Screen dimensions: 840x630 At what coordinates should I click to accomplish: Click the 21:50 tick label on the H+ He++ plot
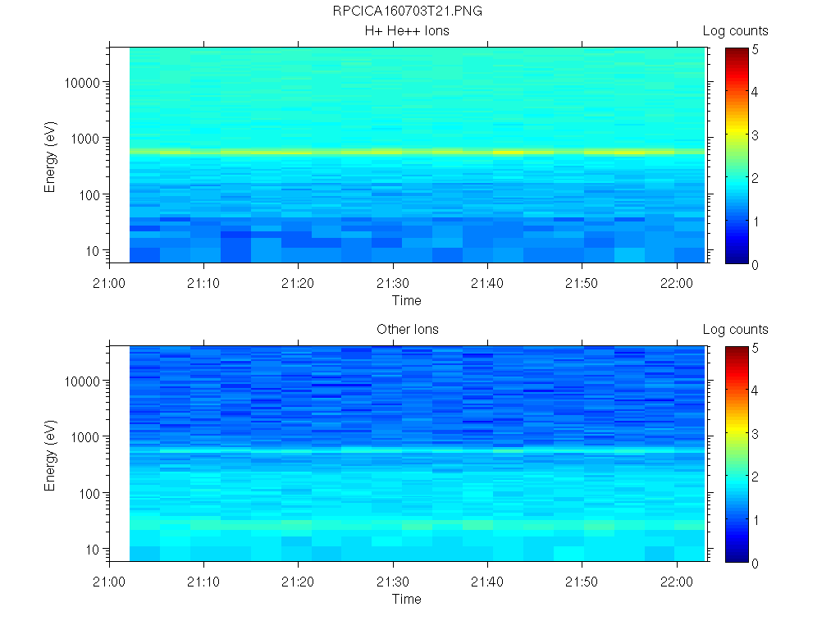(x=582, y=283)
